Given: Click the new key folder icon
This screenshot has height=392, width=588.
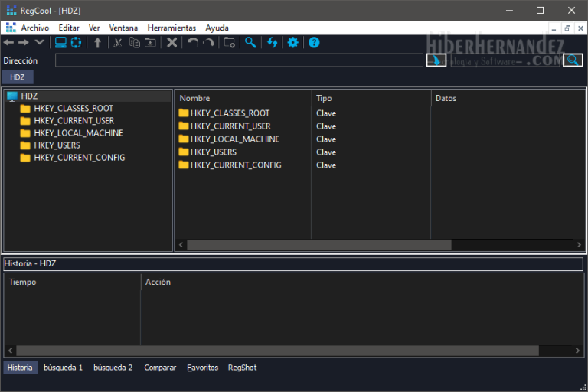Looking at the screenshot, I should click(x=229, y=42).
